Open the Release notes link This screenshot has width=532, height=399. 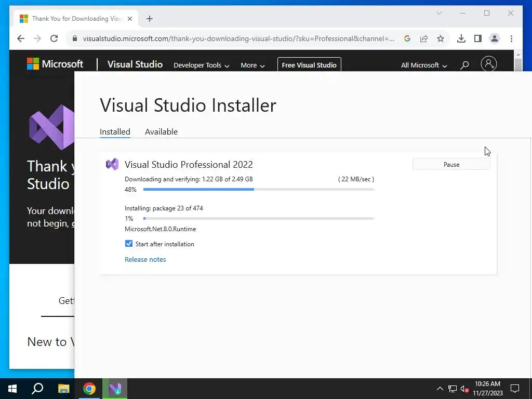[x=145, y=259]
